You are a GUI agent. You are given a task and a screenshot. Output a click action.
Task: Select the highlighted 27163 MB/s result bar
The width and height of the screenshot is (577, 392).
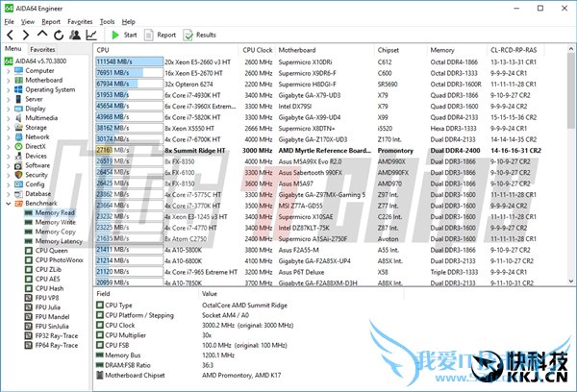click(x=129, y=150)
